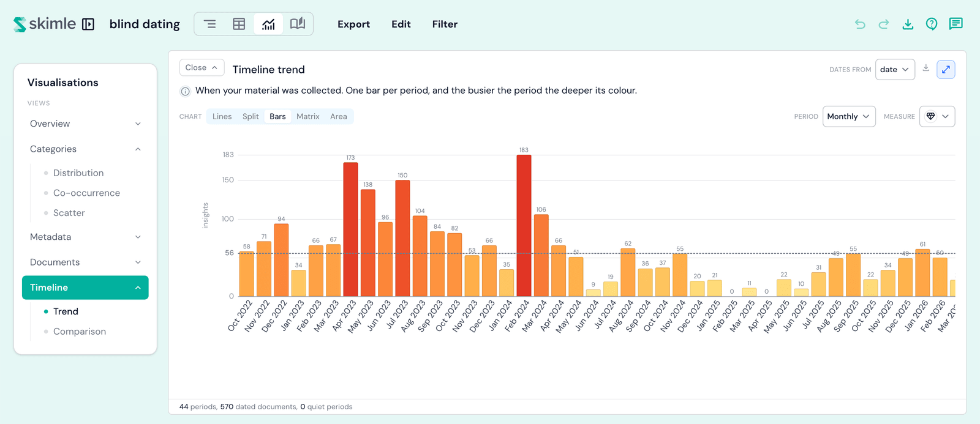
Task: Open the book reader view icon
Action: coord(298,24)
